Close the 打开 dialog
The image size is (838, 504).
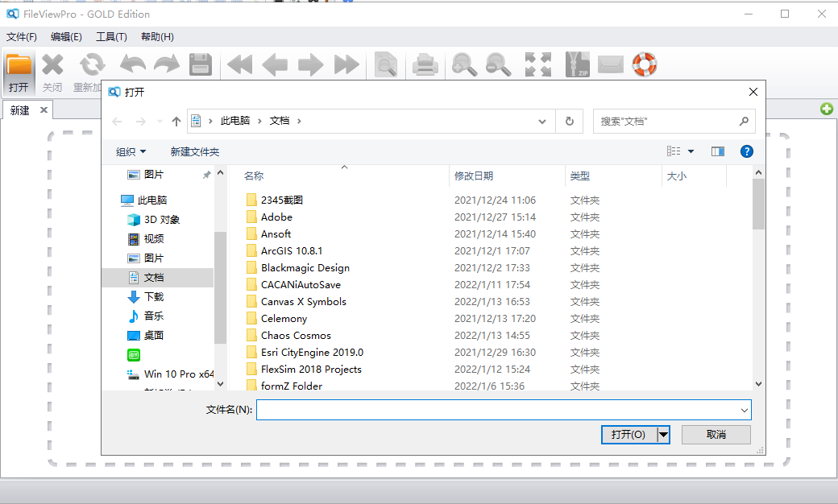click(x=753, y=92)
